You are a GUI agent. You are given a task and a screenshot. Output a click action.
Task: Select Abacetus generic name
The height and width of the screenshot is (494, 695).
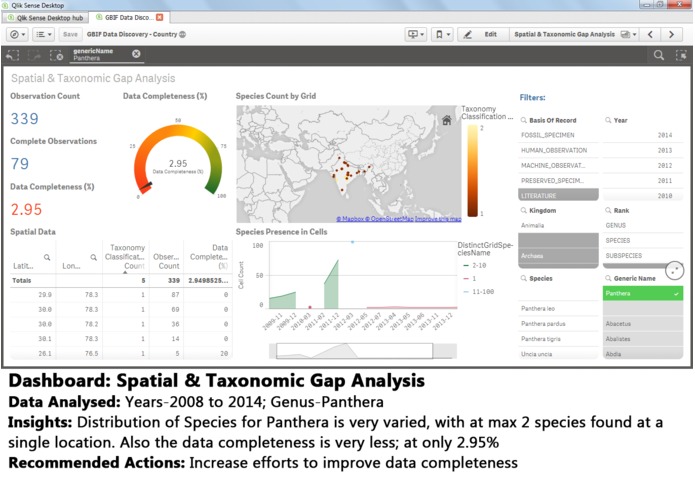click(643, 323)
